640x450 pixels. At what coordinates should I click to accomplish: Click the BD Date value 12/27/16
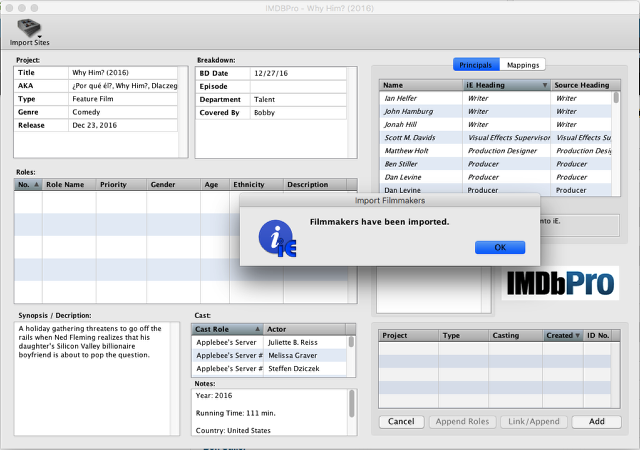coord(298,73)
